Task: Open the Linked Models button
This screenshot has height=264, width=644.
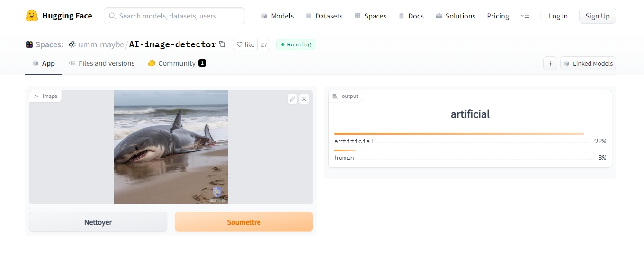Action: click(588, 63)
